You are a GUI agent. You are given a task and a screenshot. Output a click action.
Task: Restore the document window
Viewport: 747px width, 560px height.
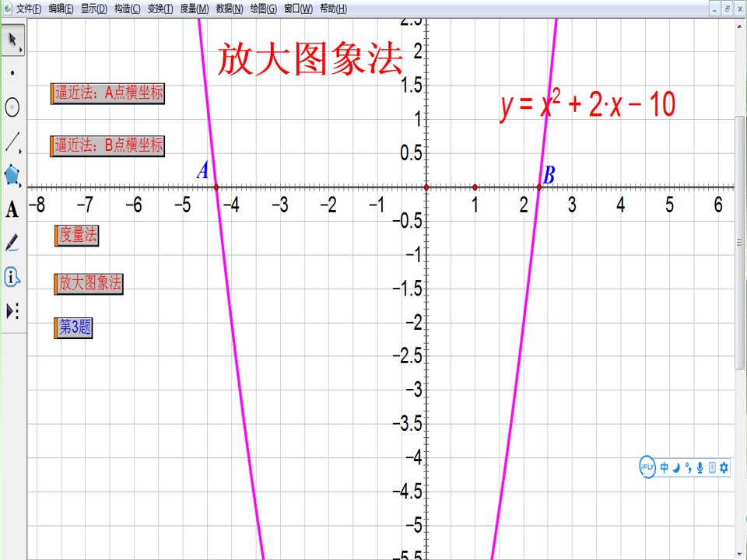[x=728, y=9]
